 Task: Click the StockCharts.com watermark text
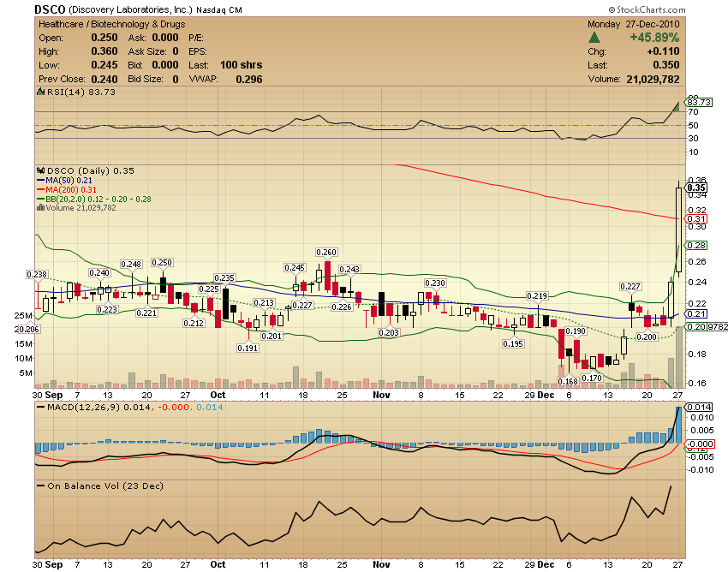coord(647,9)
